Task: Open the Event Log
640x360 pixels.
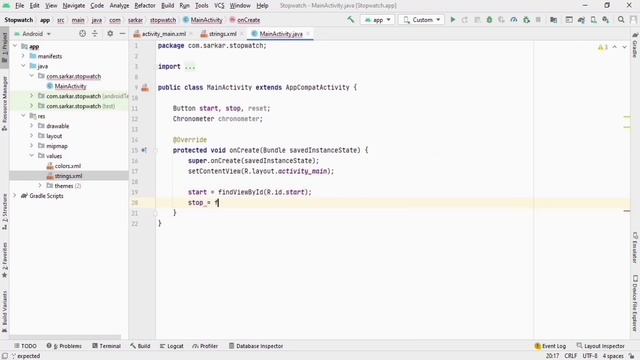Action: pos(550,346)
